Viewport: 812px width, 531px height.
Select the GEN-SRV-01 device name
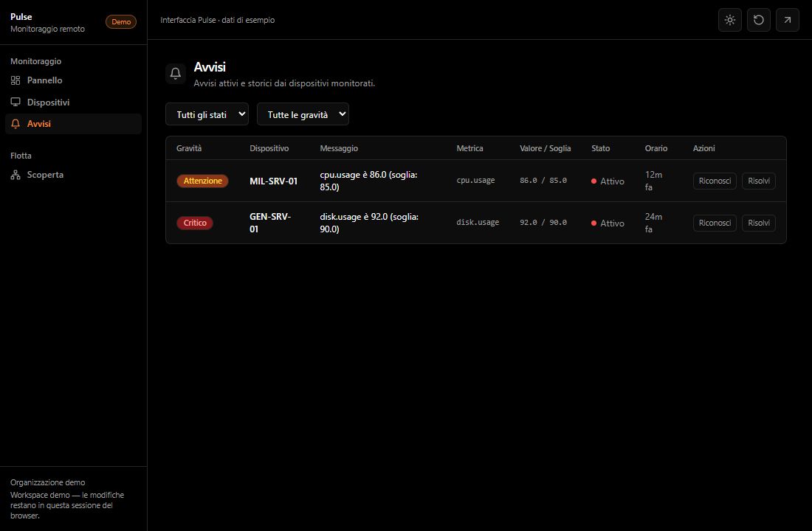270,223
